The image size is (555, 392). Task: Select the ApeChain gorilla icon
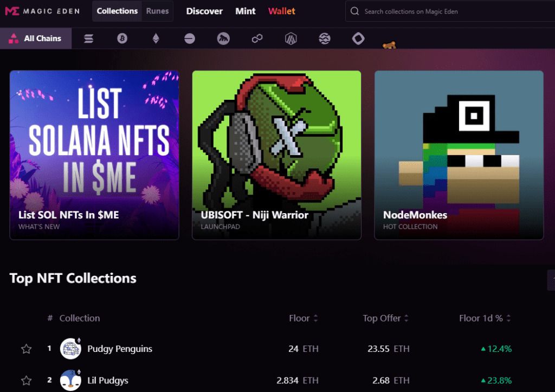pos(223,38)
